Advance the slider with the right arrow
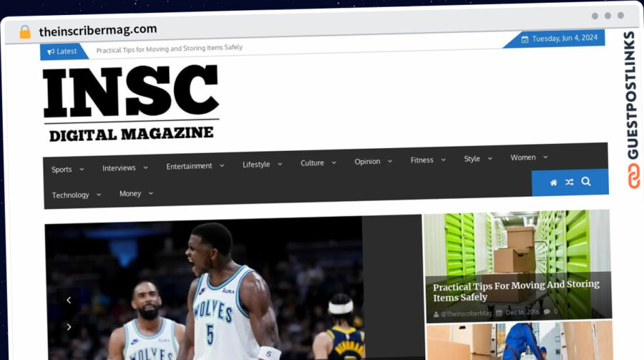The width and height of the screenshot is (644, 360). (x=69, y=327)
